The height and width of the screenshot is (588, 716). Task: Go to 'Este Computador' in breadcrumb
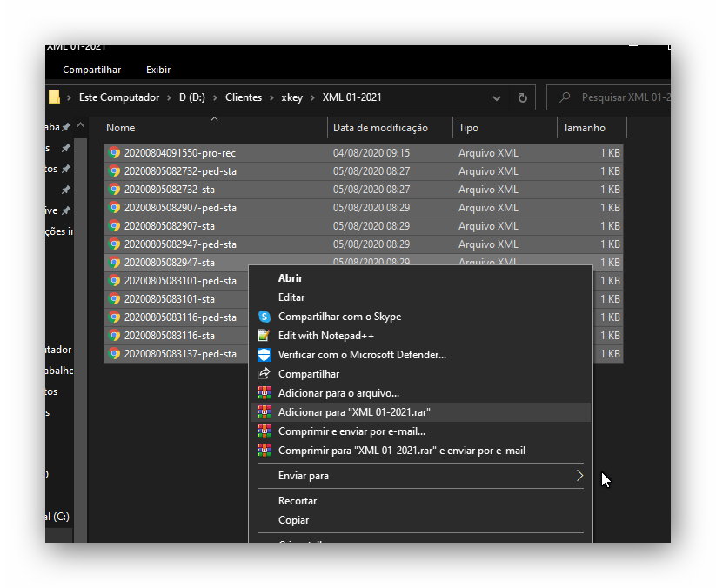pyautogui.click(x=119, y=97)
